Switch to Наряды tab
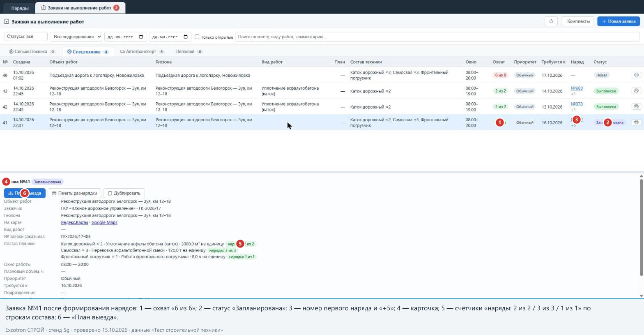The width and height of the screenshot is (644, 335). coord(20,8)
